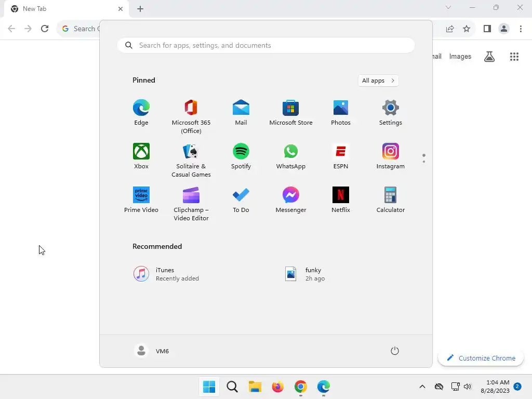Image resolution: width=532 pixels, height=399 pixels.
Task: Open File Explorer from the taskbar
Action: pyautogui.click(x=255, y=387)
